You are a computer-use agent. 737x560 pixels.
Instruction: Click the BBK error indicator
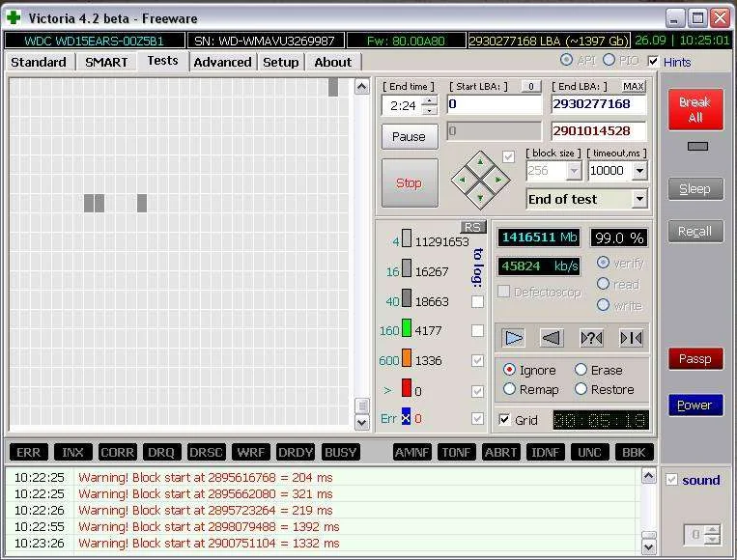[634, 453]
